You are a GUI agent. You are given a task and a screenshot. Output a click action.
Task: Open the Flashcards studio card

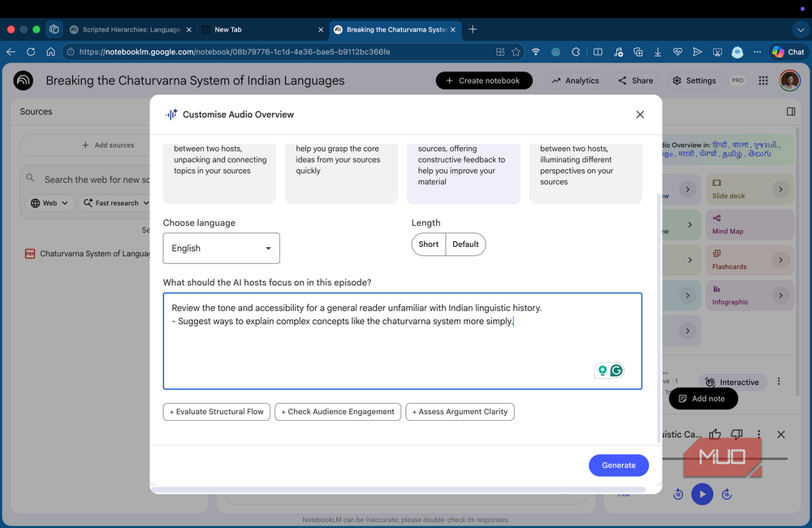(x=749, y=260)
